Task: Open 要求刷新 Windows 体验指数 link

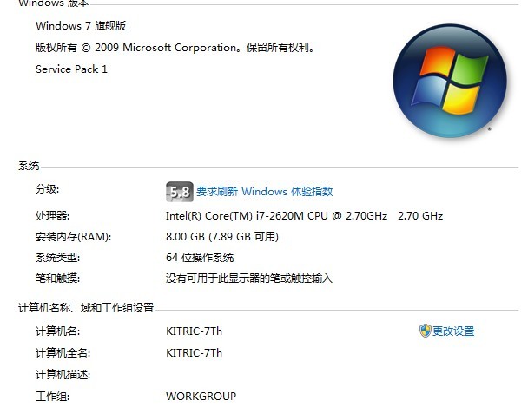Action: 264,192
